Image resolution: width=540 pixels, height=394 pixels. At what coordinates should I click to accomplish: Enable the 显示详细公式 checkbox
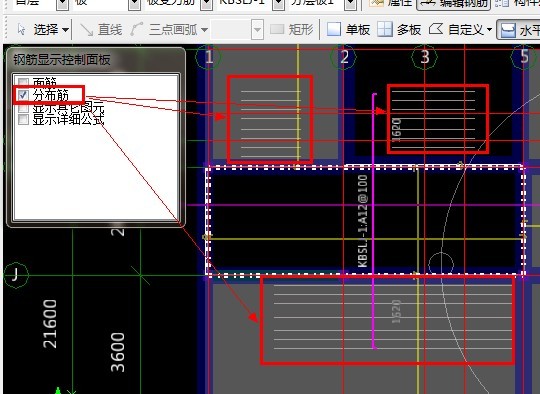23,120
